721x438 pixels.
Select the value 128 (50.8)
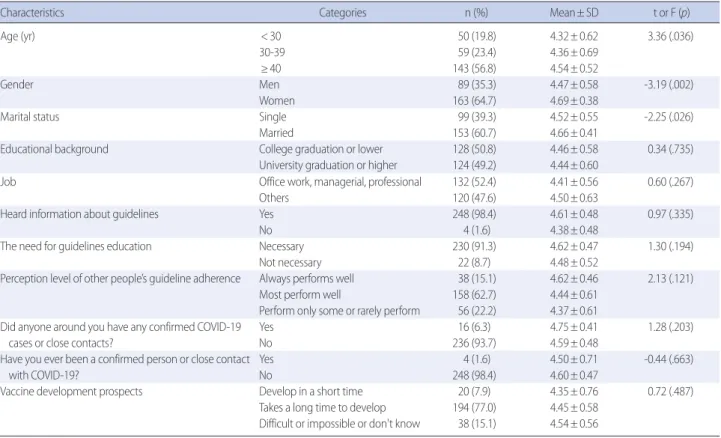pyautogui.click(x=475, y=149)
